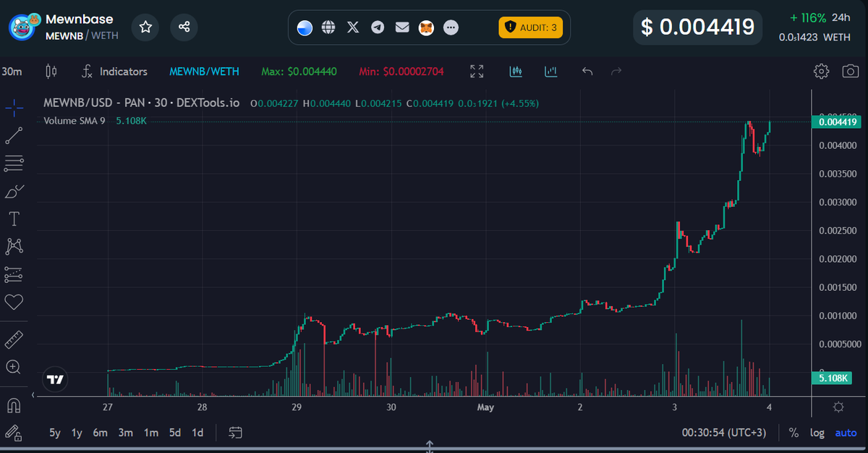Set range to 1y
This screenshot has width=868, height=453.
[x=77, y=433]
